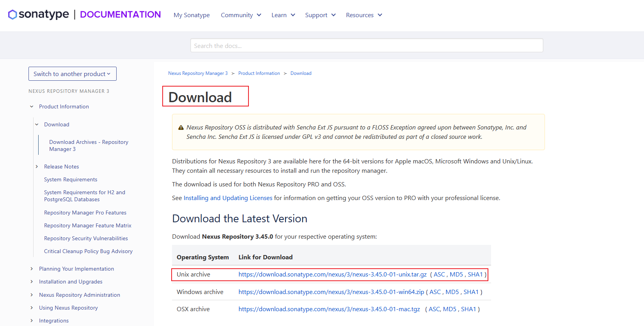Open Installation and Upgrades section

pyautogui.click(x=71, y=282)
